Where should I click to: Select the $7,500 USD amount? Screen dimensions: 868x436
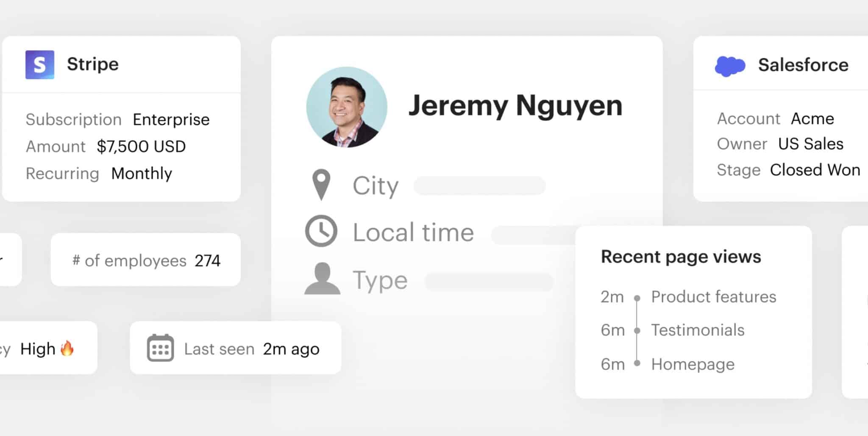[141, 147]
